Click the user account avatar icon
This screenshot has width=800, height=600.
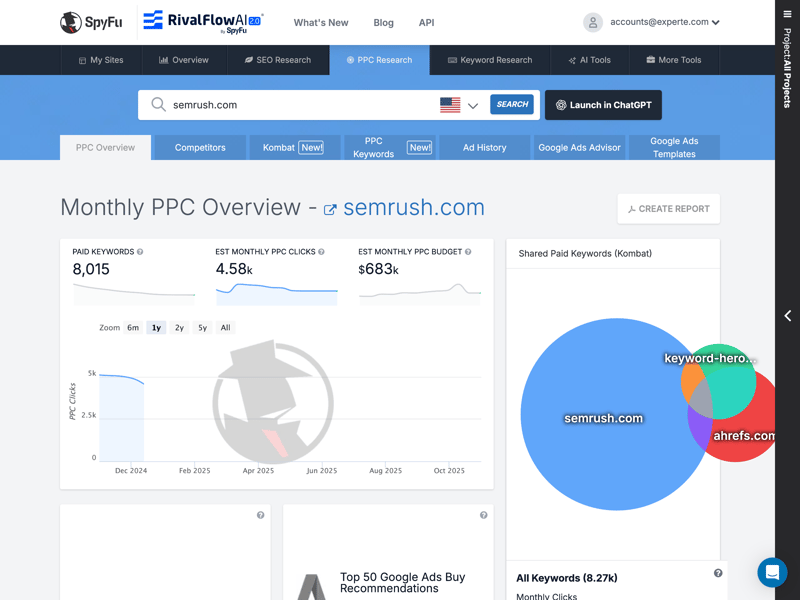click(x=593, y=22)
